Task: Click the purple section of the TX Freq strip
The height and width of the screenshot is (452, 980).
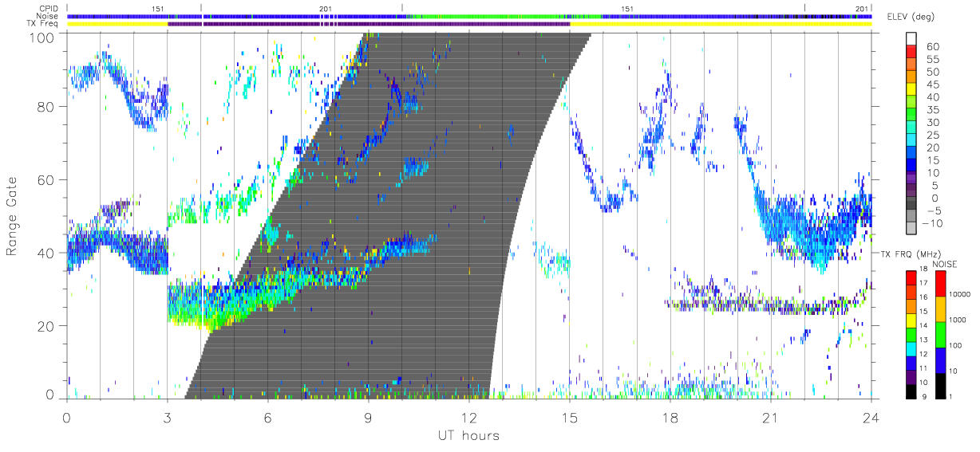Action: (369, 24)
